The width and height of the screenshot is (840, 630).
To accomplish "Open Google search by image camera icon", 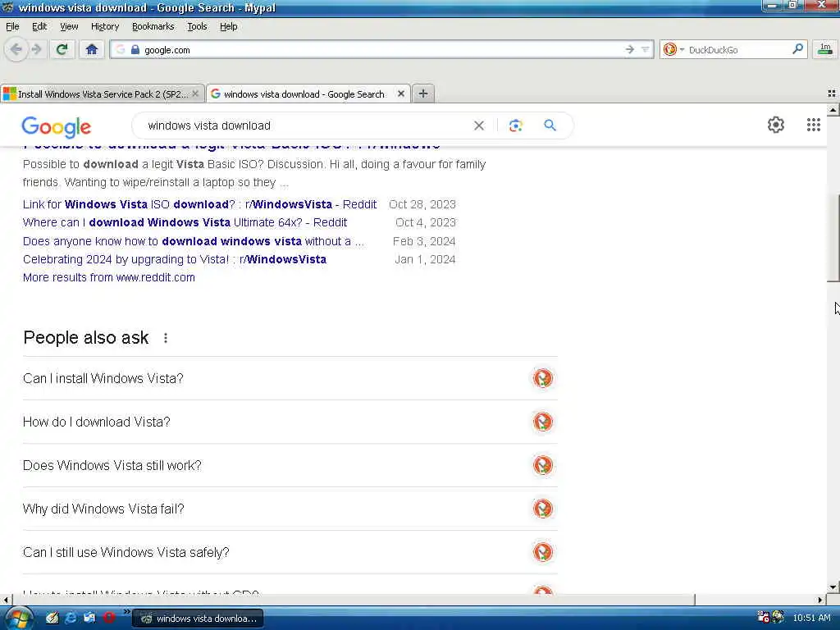I will [515, 126].
